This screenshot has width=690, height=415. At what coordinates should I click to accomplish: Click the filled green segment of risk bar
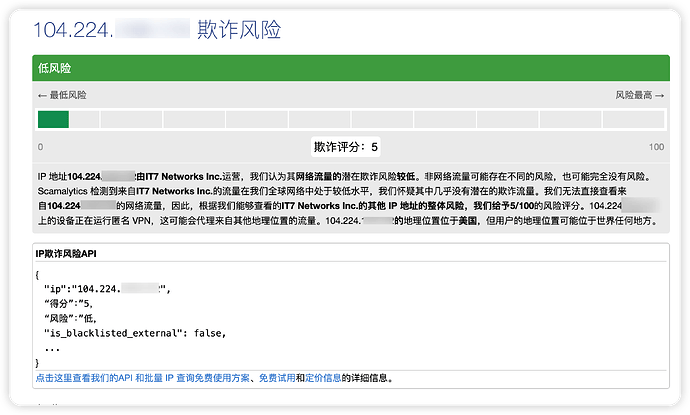pos(53,119)
